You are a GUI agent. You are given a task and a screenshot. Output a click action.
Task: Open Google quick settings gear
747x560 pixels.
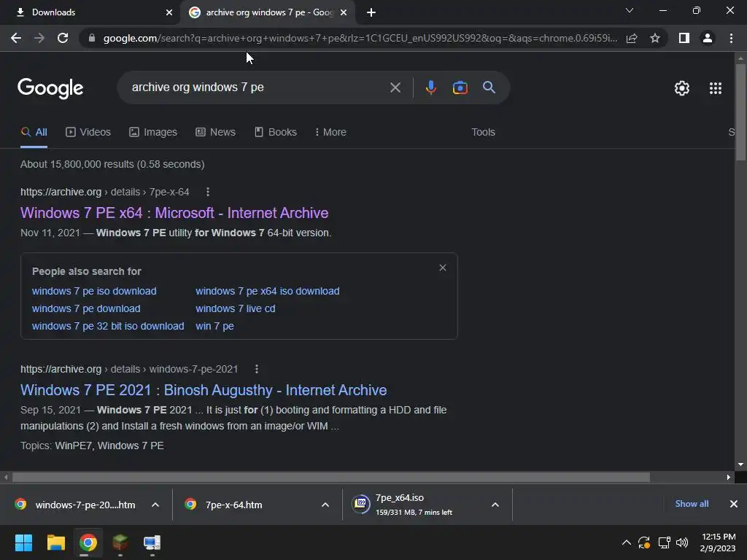(x=682, y=88)
